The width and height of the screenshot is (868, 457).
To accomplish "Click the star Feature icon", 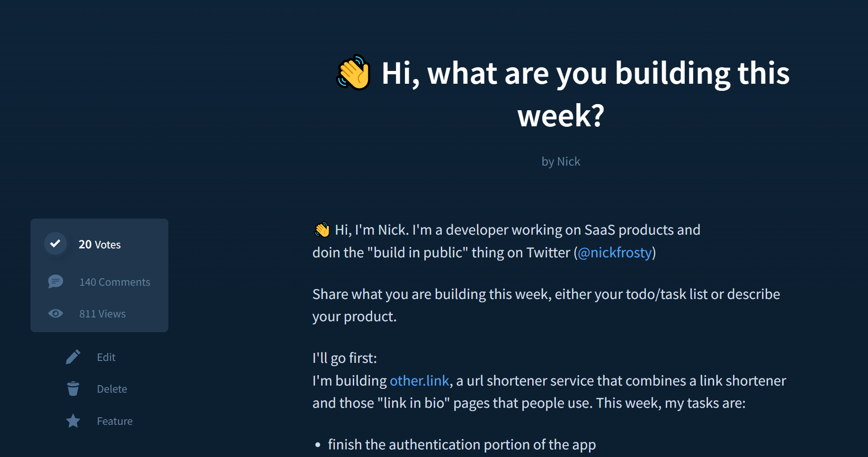I will [73, 421].
